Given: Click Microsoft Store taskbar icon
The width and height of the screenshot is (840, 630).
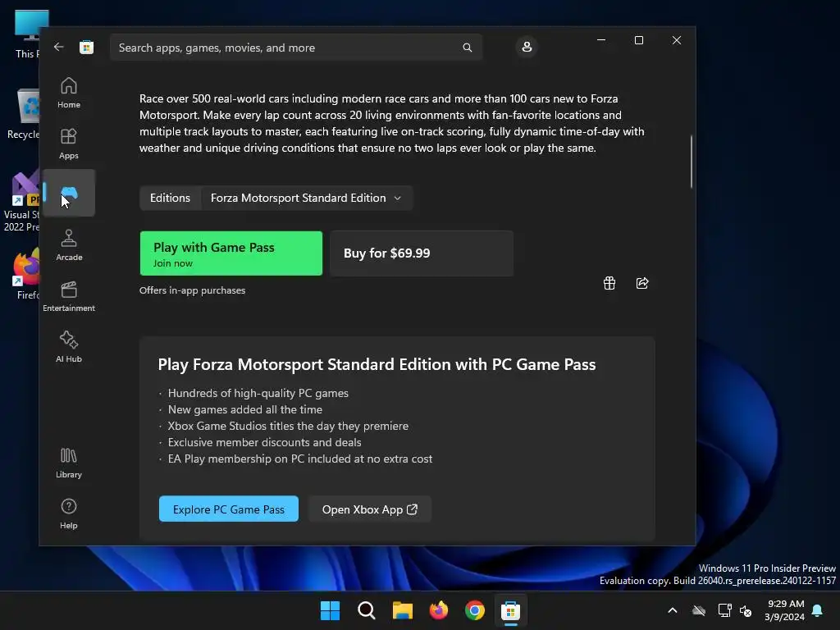Looking at the screenshot, I should pos(510,610).
